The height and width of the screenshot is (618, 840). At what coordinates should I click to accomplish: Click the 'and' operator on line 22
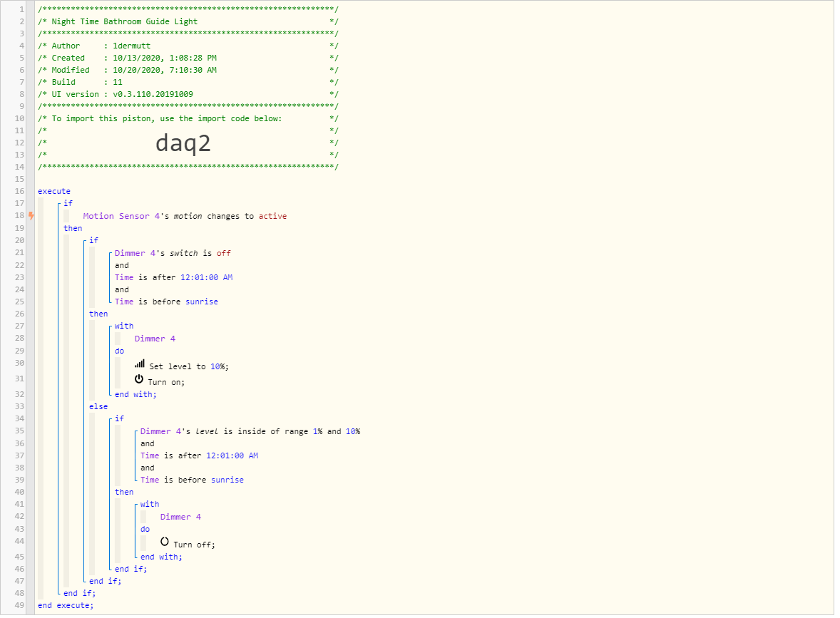point(122,266)
